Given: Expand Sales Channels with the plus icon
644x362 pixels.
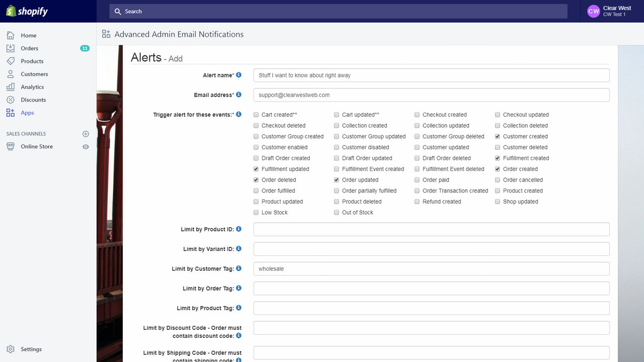Looking at the screenshot, I should [86, 134].
